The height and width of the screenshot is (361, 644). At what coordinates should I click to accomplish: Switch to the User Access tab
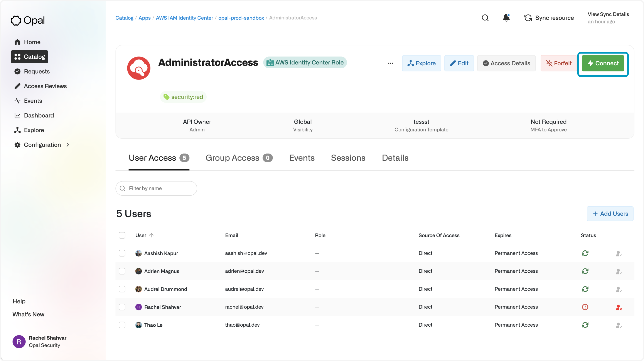(159, 158)
